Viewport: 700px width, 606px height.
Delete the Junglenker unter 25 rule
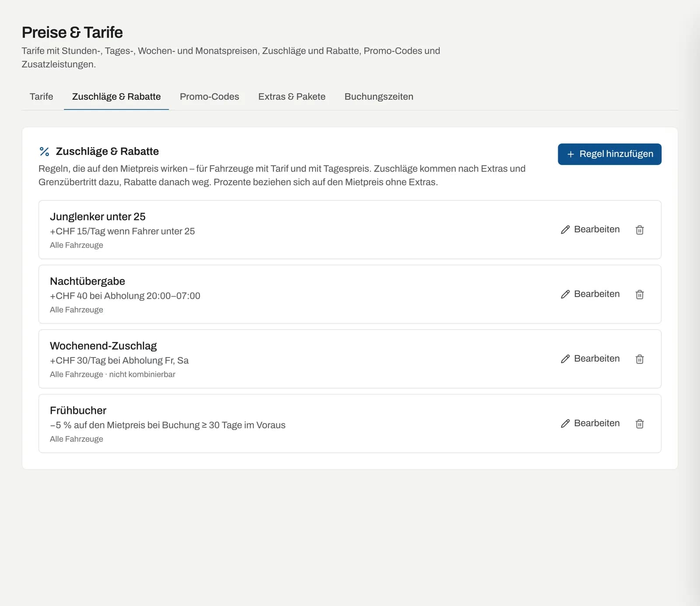pos(640,230)
